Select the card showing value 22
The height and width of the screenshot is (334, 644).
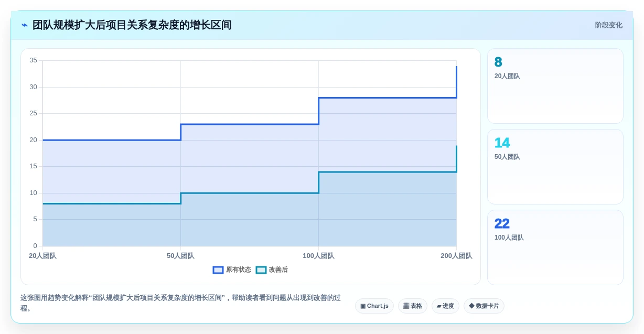(555, 247)
